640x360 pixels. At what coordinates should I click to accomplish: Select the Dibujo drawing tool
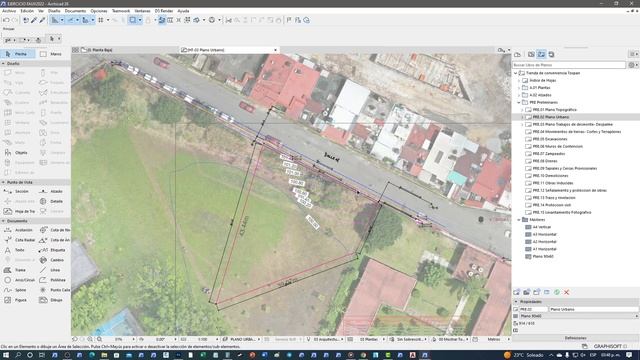click(51, 300)
